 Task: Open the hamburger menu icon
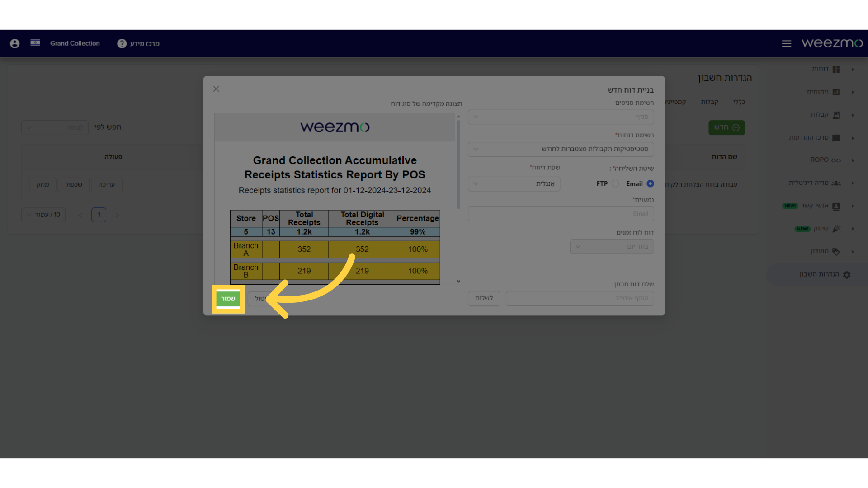[787, 43]
